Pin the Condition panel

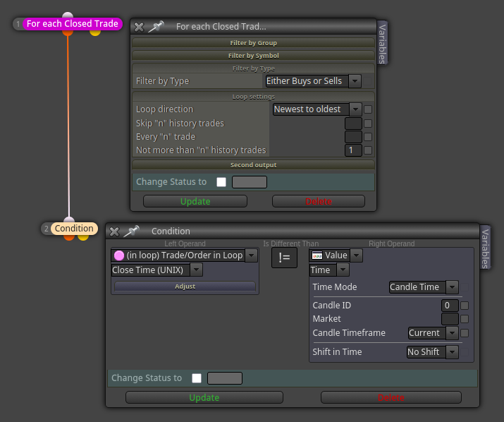[132, 231]
